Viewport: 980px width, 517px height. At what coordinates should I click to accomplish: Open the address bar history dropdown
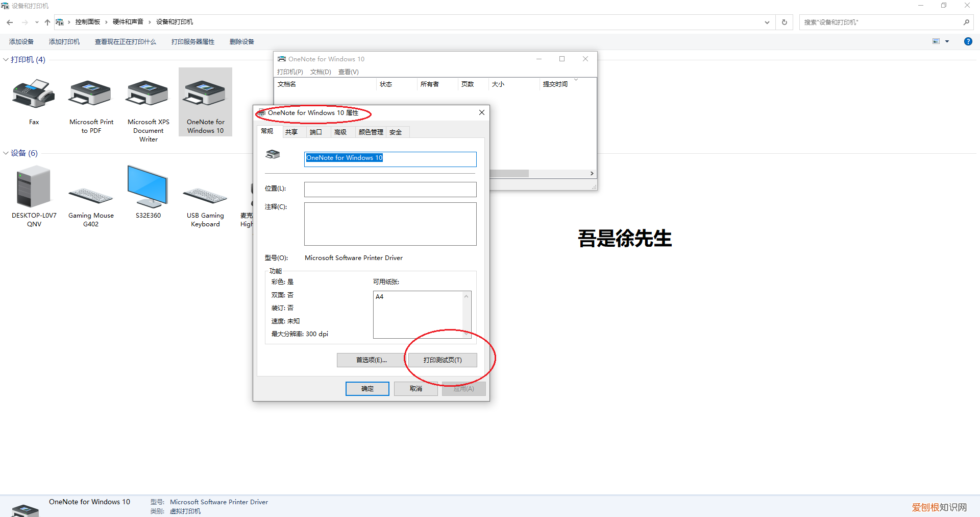click(767, 22)
